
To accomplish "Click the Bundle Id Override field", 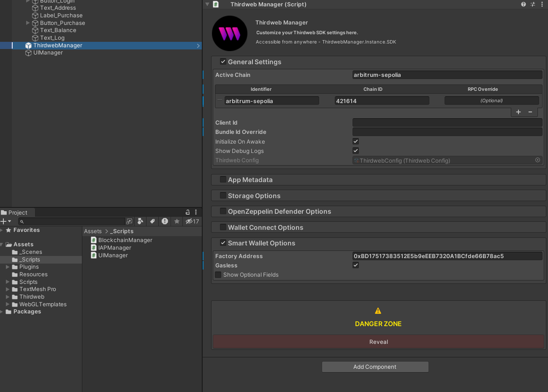I will pyautogui.click(x=448, y=132).
